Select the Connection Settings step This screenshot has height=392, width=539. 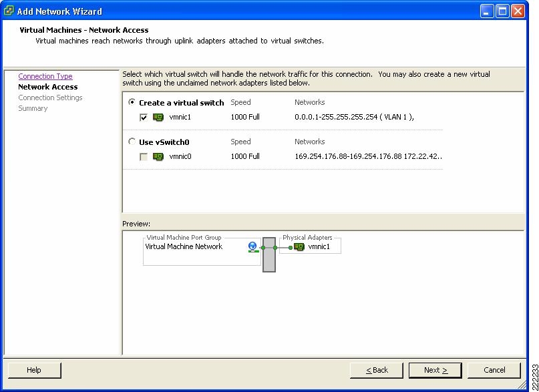[x=50, y=97]
